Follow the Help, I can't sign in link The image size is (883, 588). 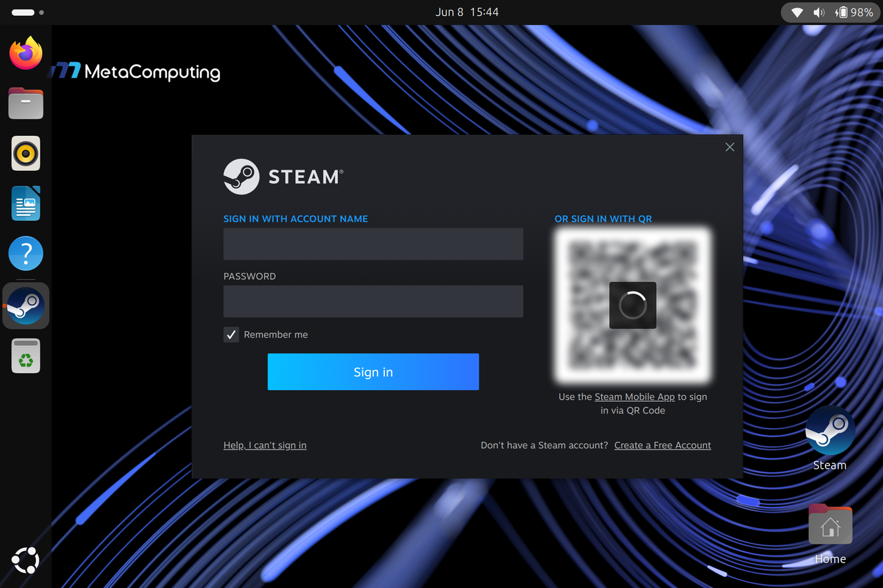click(x=265, y=445)
